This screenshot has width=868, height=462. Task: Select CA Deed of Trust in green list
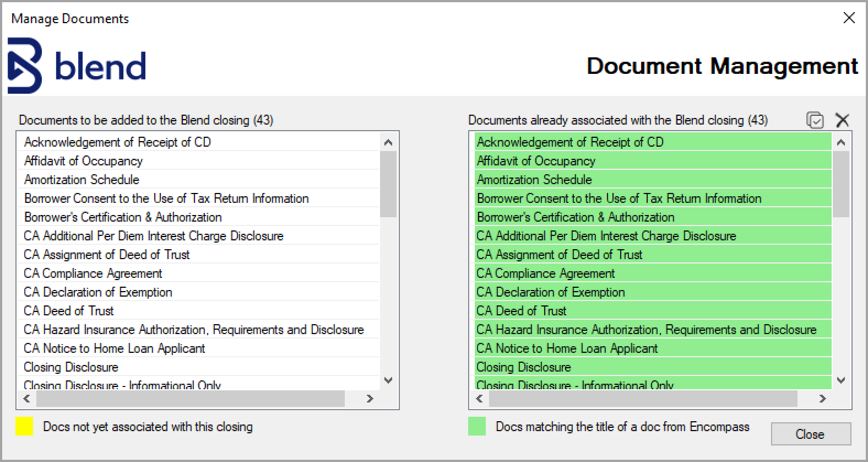tap(653, 311)
